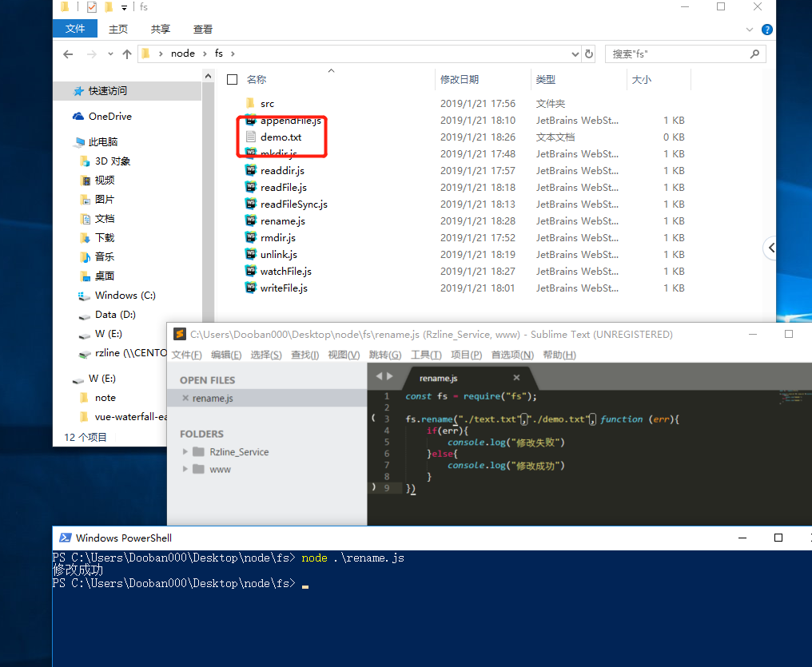Expand the ribbon chevron
The height and width of the screenshot is (667, 812).
(x=749, y=30)
